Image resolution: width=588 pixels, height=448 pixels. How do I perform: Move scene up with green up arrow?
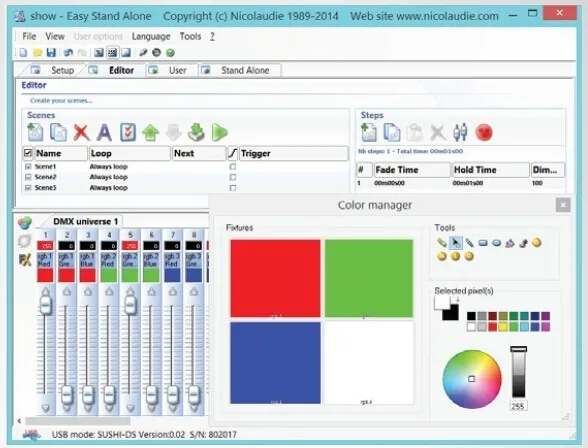coord(150,132)
